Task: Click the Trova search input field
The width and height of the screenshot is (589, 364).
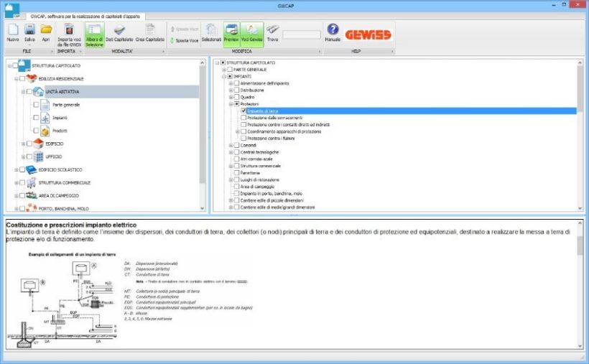Action: [301, 34]
